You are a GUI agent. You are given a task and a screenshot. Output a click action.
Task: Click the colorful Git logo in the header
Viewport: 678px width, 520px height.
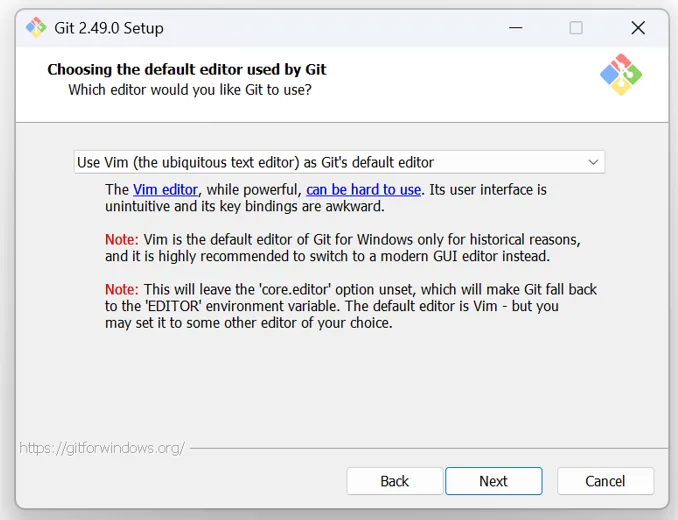point(620,75)
